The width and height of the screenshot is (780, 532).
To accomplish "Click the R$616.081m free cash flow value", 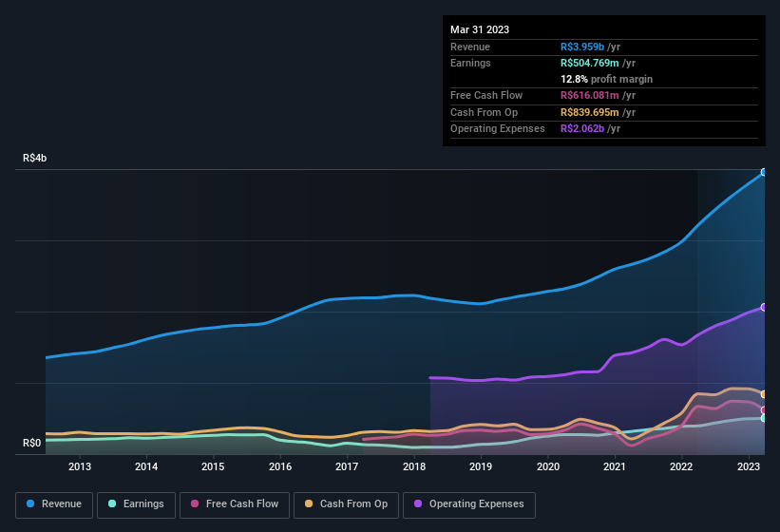I will point(589,95).
